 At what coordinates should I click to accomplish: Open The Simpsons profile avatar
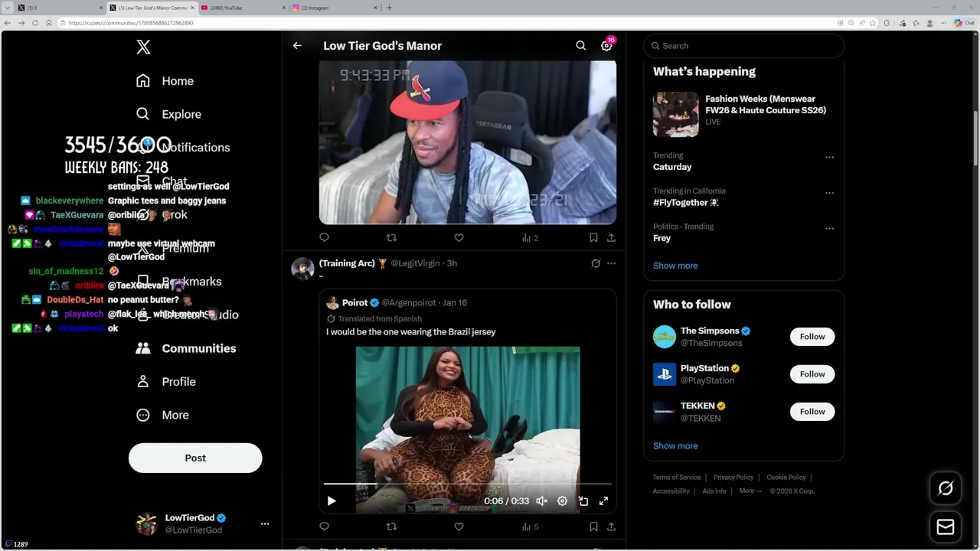[x=665, y=337]
